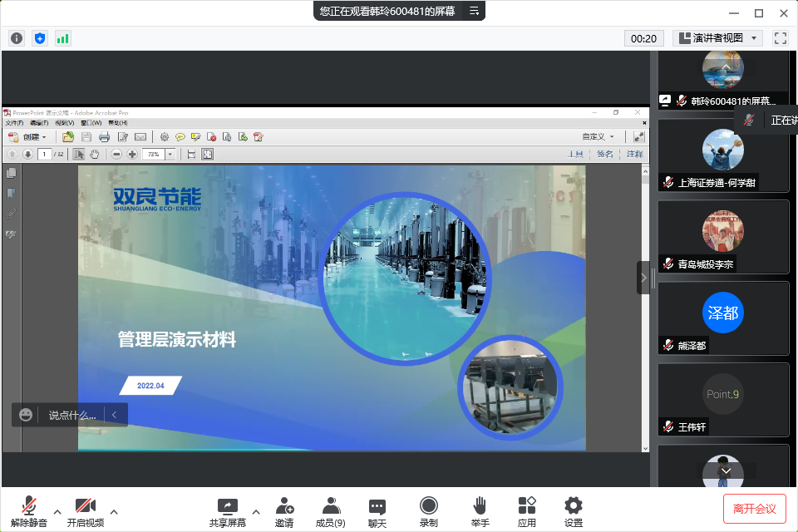The height and width of the screenshot is (532, 798).
Task: Open the meeting info icon
Action: (17, 38)
